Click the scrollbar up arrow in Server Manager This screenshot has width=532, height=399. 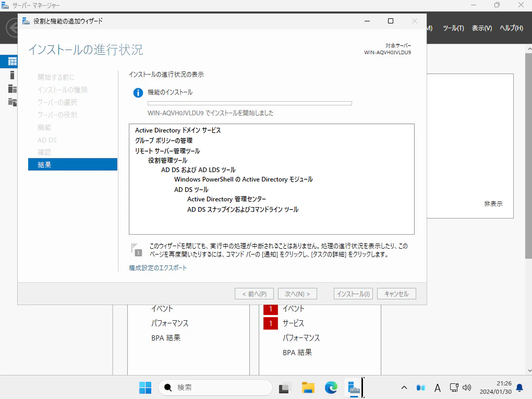[x=529, y=49]
